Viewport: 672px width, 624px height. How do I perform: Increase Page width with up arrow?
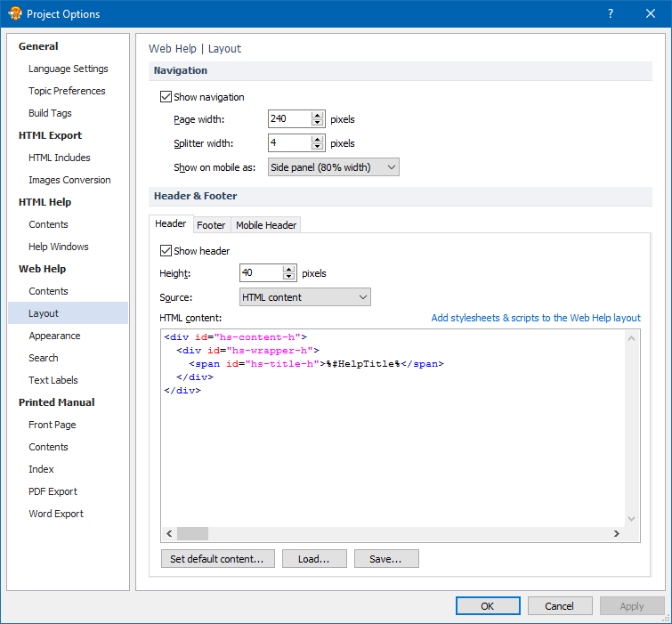[317, 115]
